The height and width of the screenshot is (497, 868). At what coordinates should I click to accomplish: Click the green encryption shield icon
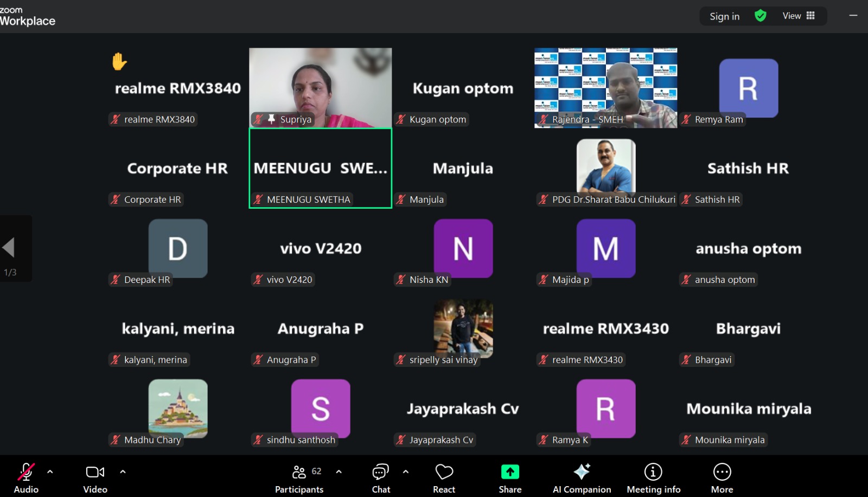tap(761, 16)
